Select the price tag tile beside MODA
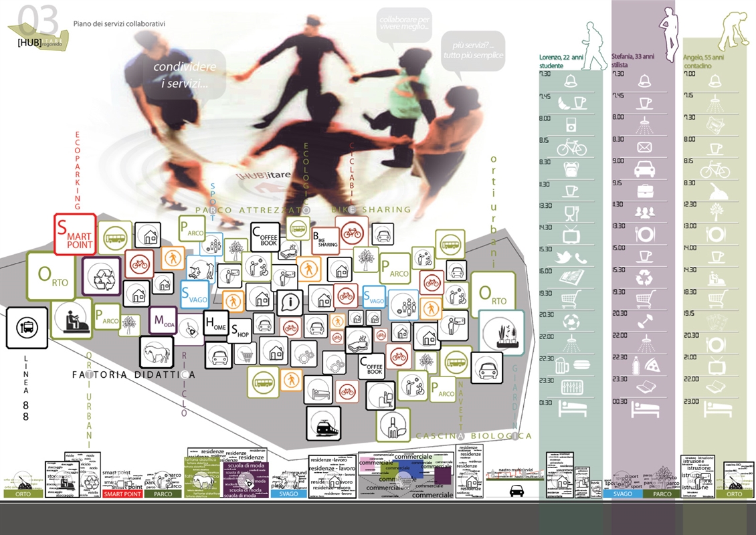The height and width of the screenshot is (535, 756). coord(190,330)
